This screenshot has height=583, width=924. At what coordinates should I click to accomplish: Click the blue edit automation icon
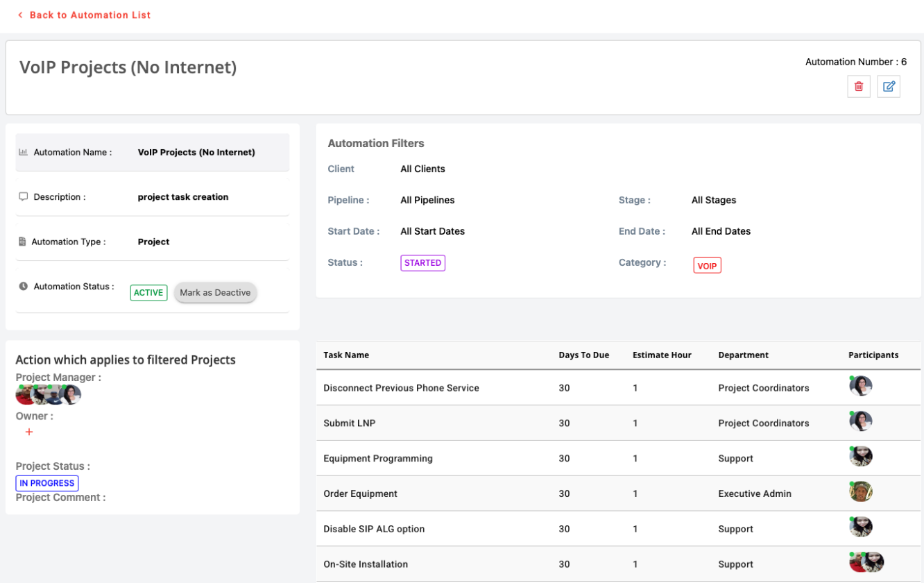click(x=889, y=87)
